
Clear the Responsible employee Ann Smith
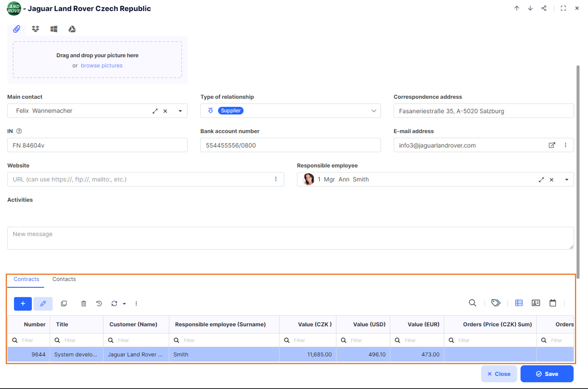(552, 180)
